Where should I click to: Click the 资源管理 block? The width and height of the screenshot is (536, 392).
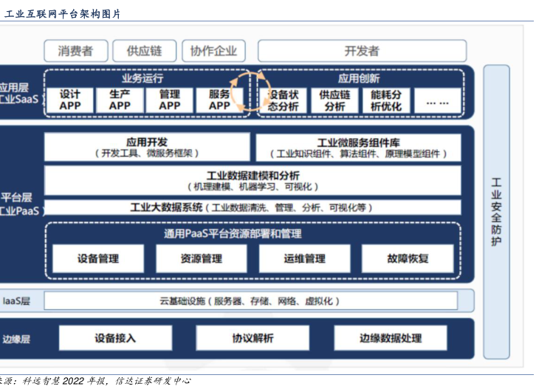coord(201,259)
